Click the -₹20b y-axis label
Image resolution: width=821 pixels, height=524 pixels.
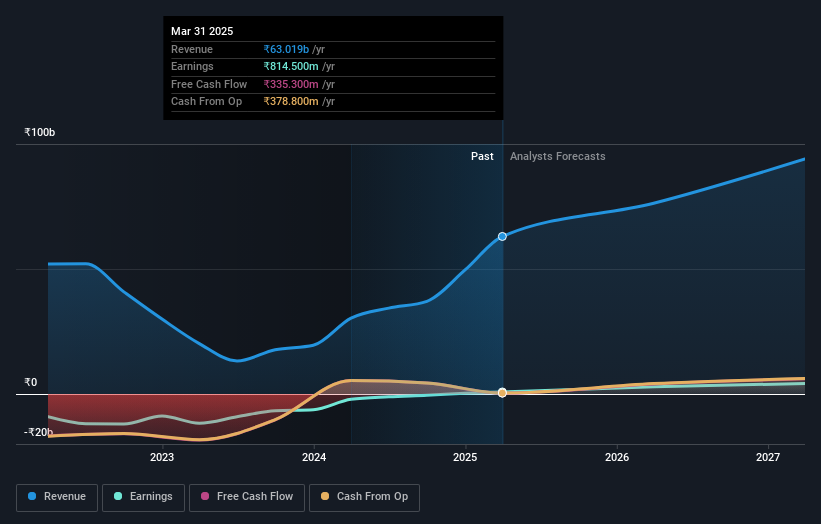[x=38, y=432]
